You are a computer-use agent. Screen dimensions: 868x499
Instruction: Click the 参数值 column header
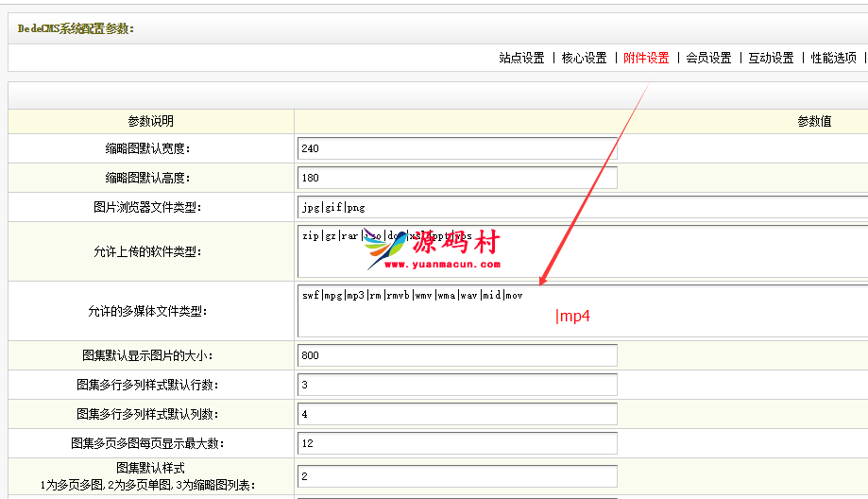click(x=814, y=121)
